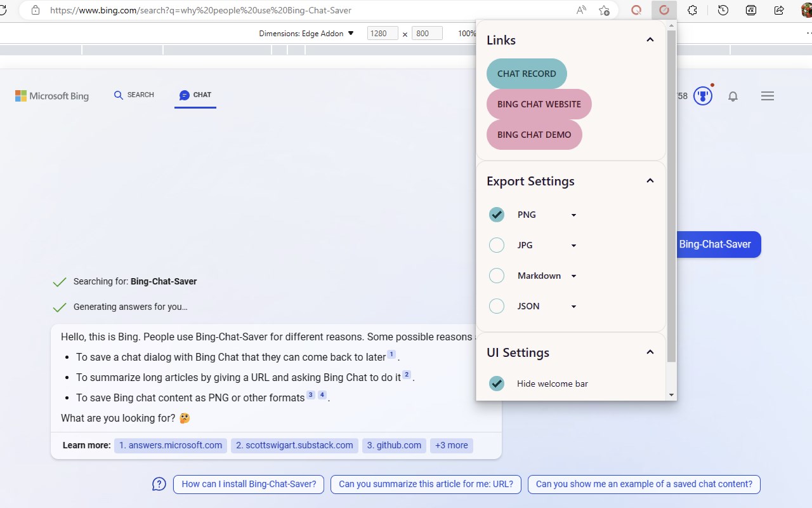This screenshot has height=508, width=812.
Task: Open the JPG options dropdown arrow
Action: (573, 246)
